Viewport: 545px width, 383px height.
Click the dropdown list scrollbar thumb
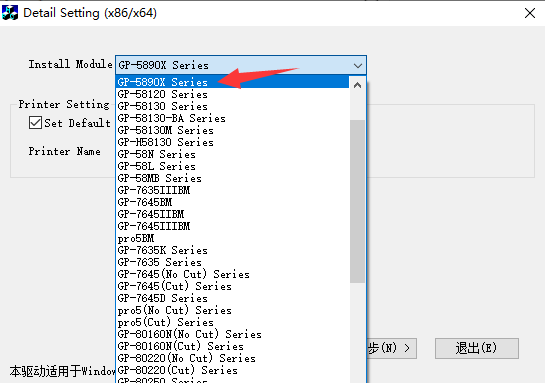(x=357, y=201)
